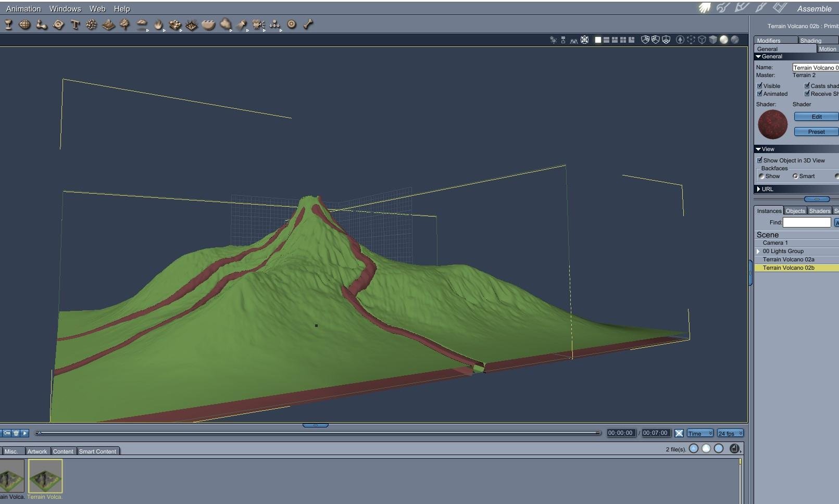Image resolution: width=839 pixels, height=504 pixels.
Task: Open the Animation menu
Action: 23,9
